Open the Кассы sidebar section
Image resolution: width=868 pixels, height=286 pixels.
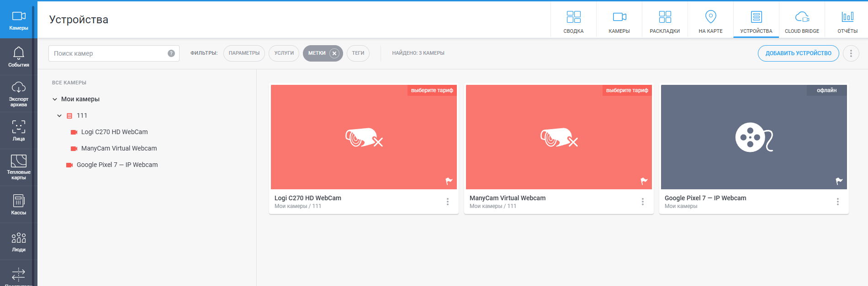(x=18, y=205)
